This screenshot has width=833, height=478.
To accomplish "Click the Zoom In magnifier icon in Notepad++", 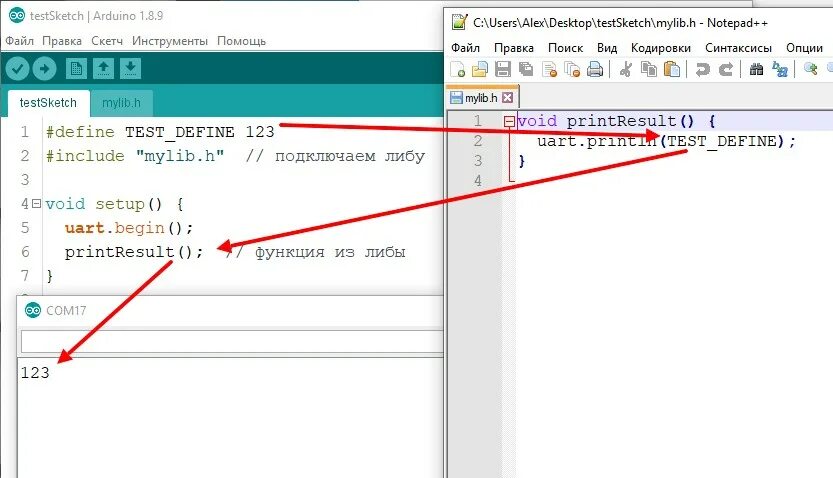I will (810, 69).
